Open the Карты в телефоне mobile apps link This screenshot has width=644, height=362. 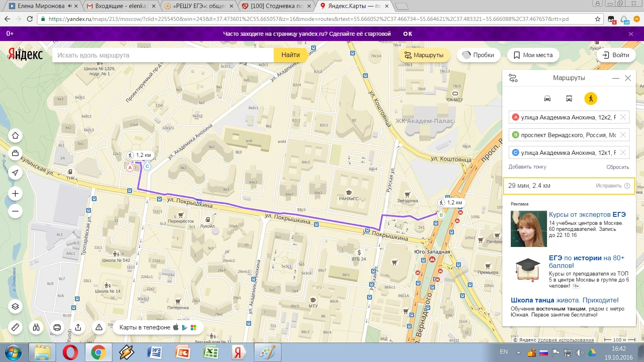click(158, 327)
